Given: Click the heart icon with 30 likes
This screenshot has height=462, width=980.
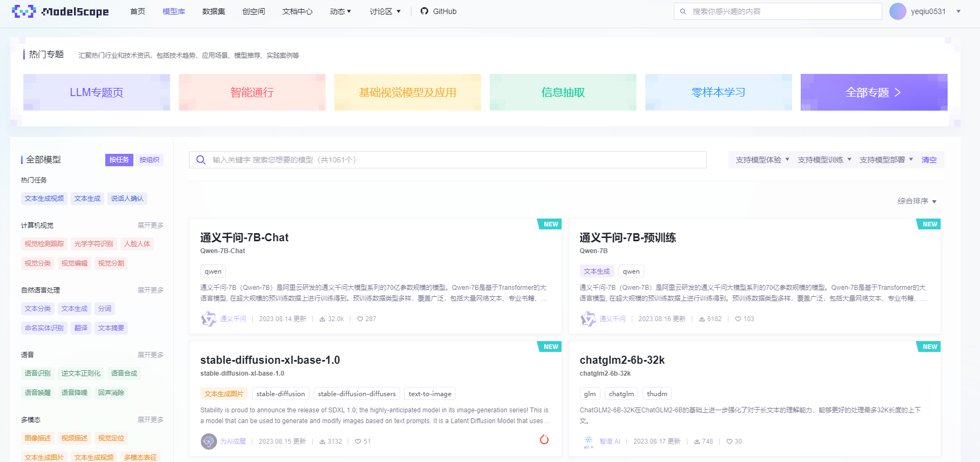Looking at the screenshot, I should click(729, 441).
